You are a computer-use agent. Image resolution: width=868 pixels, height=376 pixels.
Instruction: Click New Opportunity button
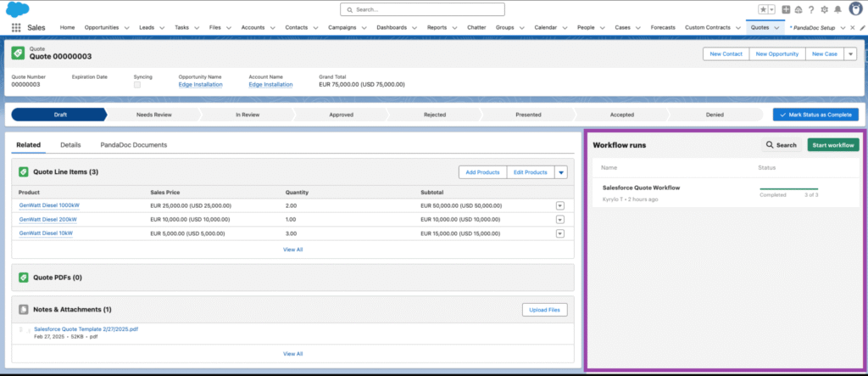tap(776, 53)
